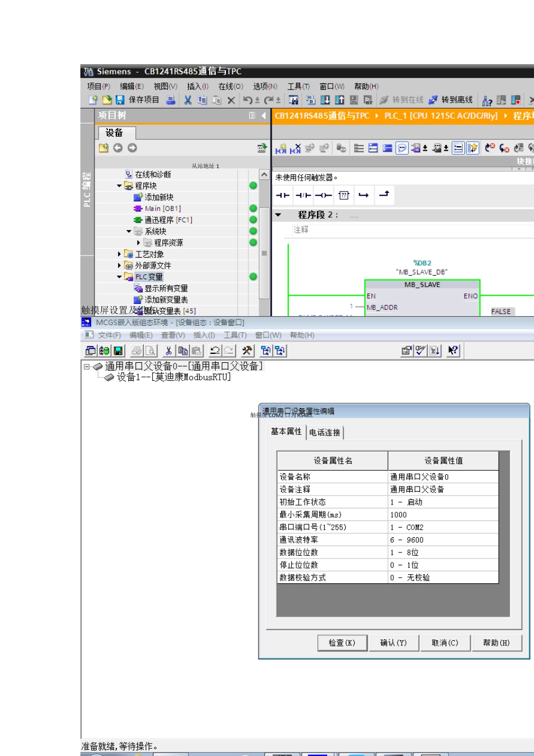This screenshot has height=756, width=534.
Task: Click the 确认(Y) button
Action: coord(393,643)
